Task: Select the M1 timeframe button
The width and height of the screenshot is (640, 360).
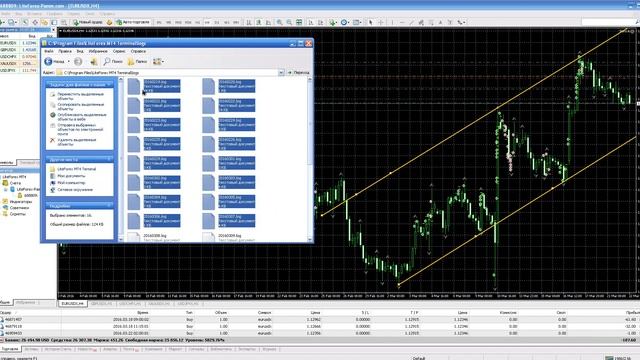Action: [x=159, y=22]
